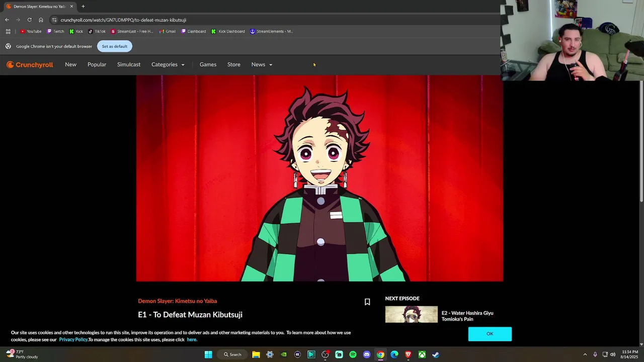This screenshot has height=362, width=644.
Task: Accept cookies with OK button
Action: click(x=490, y=334)
